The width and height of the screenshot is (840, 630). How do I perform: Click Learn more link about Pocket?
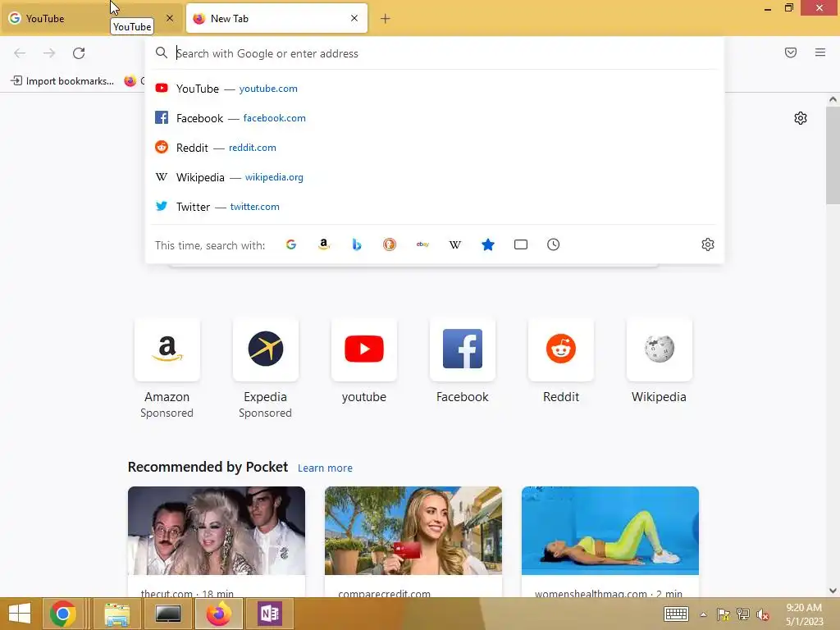tap(325, 468)
